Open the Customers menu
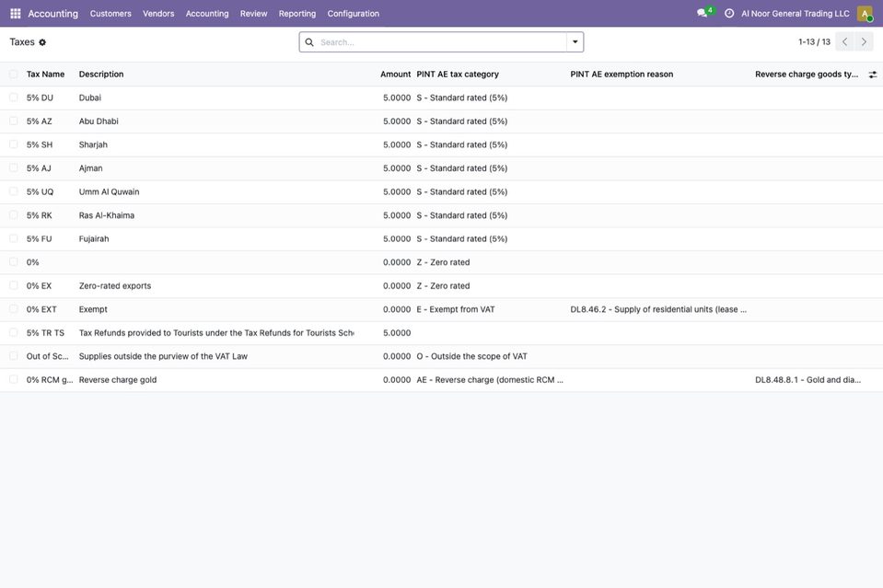 [110, 14]
